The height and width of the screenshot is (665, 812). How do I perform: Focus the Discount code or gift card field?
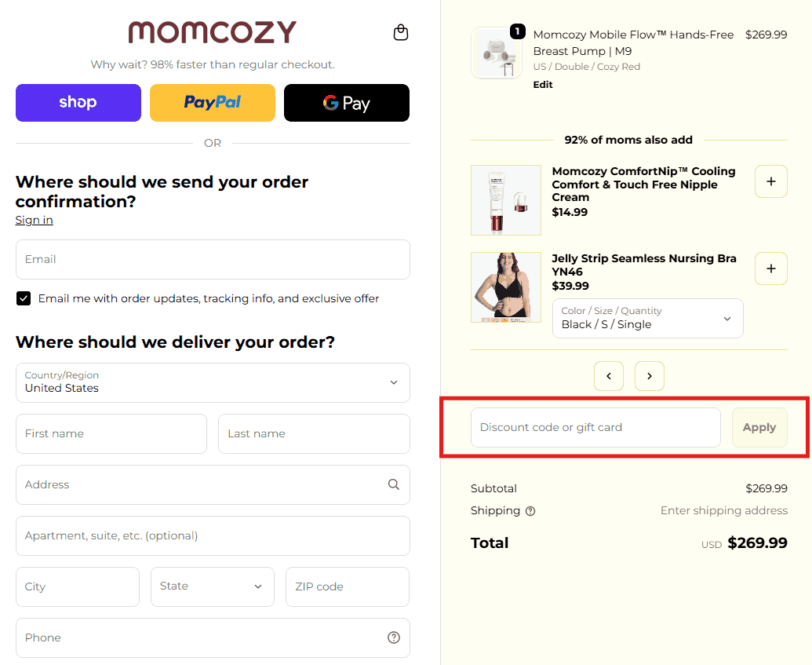[x=595, y=427]
